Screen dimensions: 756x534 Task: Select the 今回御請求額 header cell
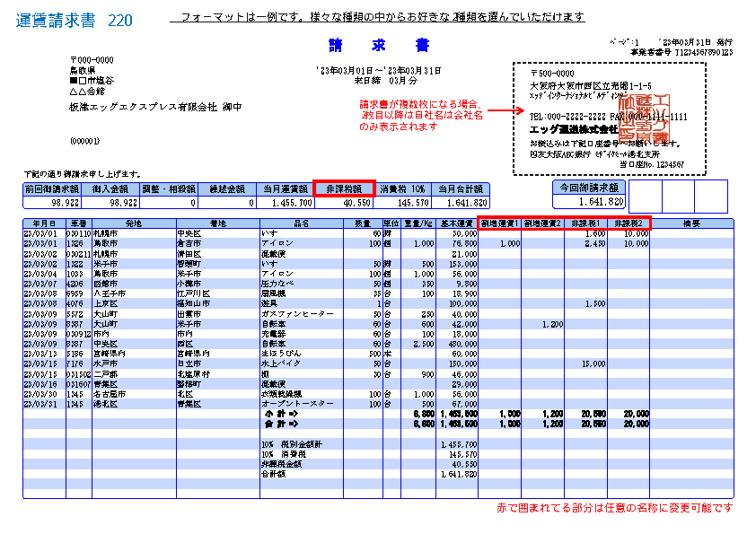[589, 187]
